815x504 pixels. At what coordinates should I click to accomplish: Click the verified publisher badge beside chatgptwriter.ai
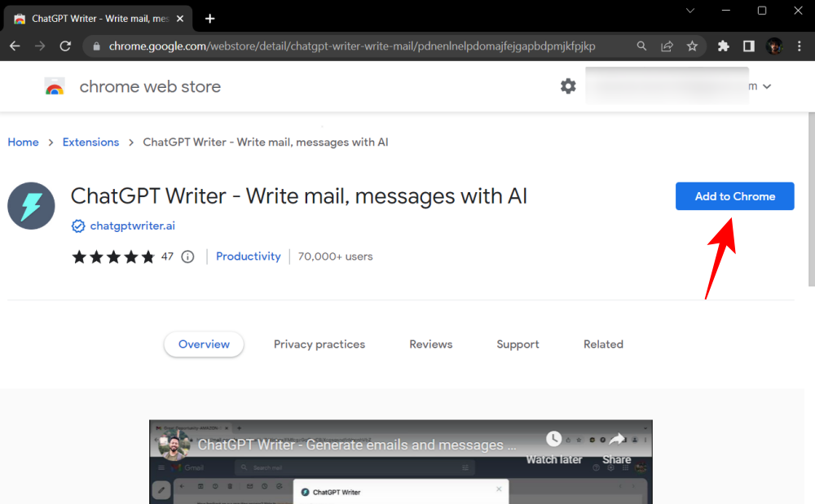77,226
